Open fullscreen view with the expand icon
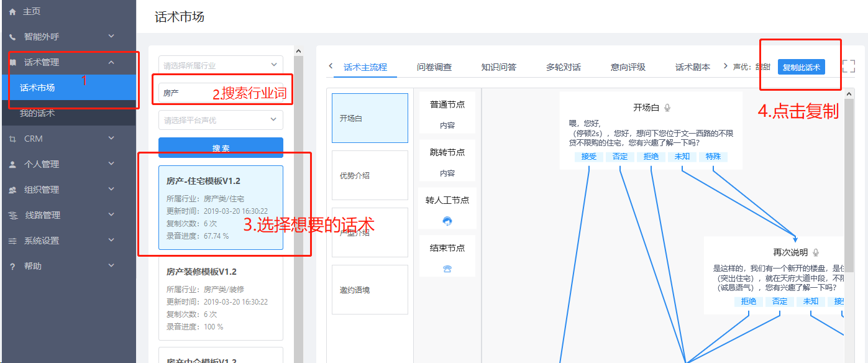Viewport: 868px width, 363px height. [849, 67]
